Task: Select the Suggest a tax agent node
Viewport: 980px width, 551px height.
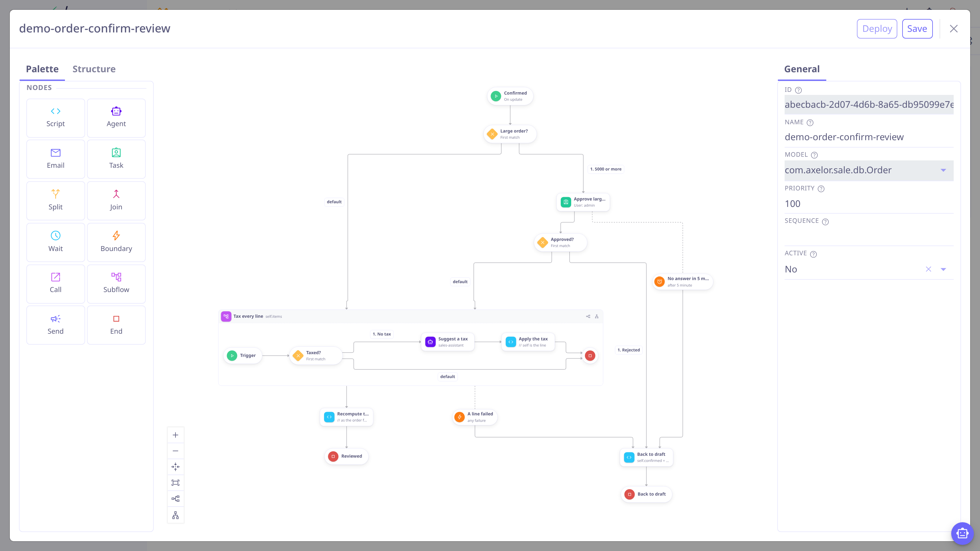Action: coord(448,342)
